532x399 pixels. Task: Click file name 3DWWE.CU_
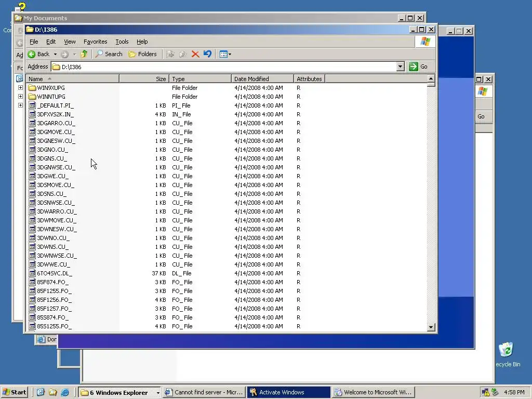tap(54, 264)
